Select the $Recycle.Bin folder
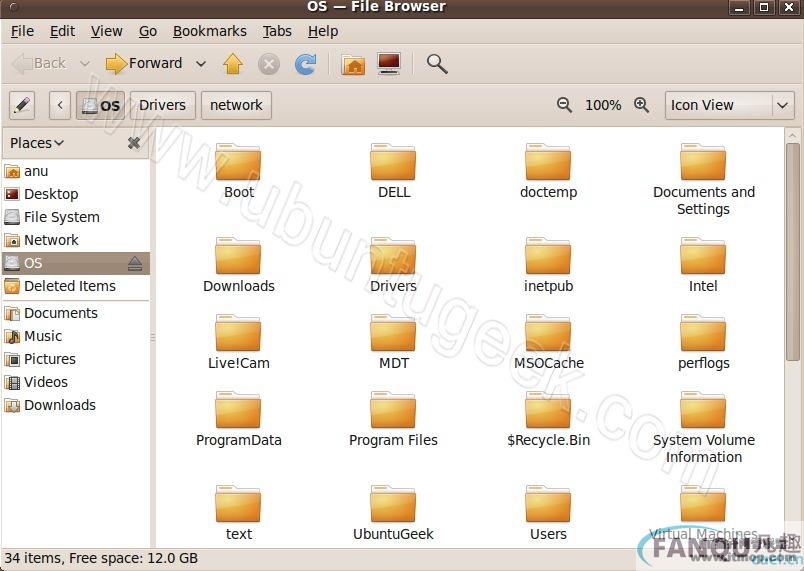The height and width of the screenshot is (571, 804). (x=548, y=419)
